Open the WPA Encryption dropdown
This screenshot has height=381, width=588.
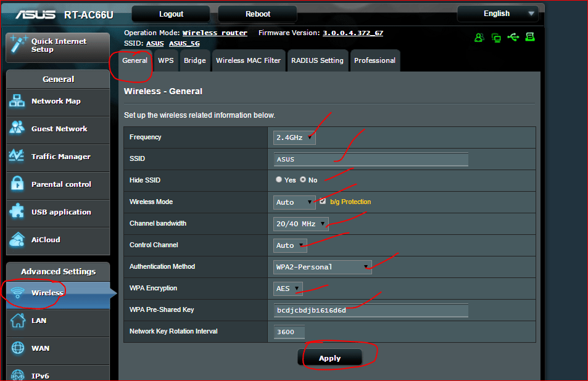(288, 289)
